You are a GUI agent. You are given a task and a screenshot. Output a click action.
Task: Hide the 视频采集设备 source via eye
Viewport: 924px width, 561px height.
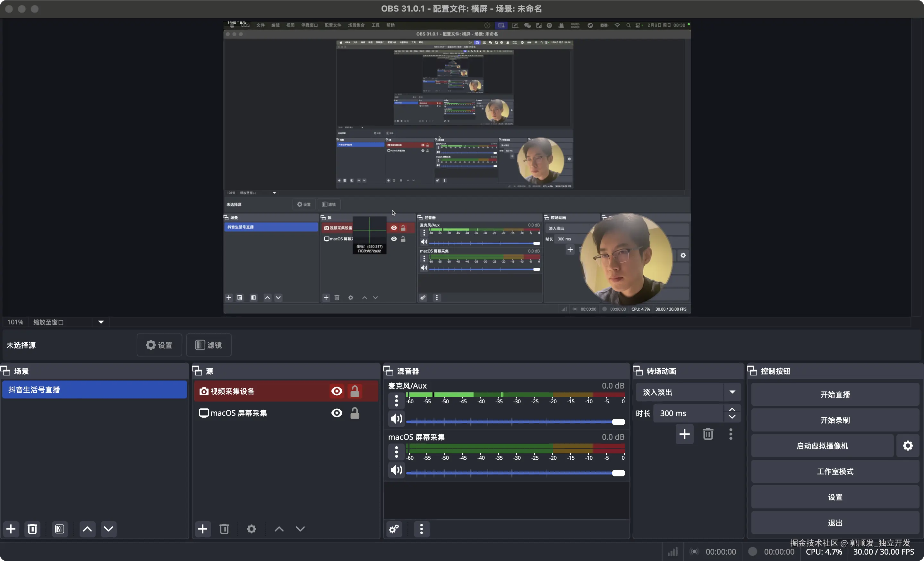pyautogui.click(x=336, y=391)
